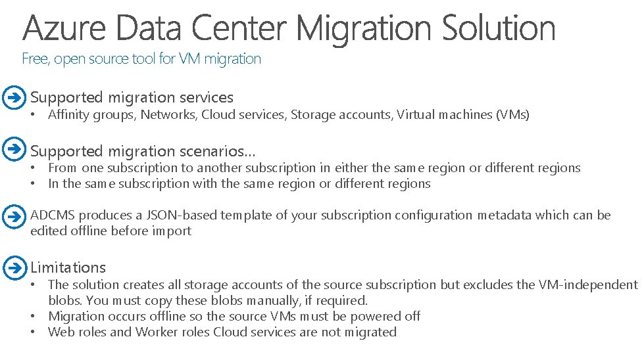The width and height of the screenshot is (644, 362).
Task: Click the subtitle about free open source tool
Action: click(141, 59)
